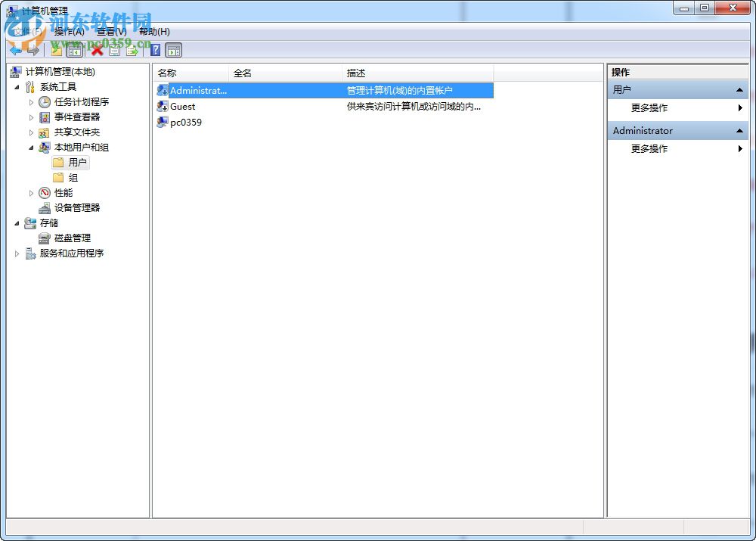This screenshot has width=756, height=541.
Task: Select 设备管理器 in the left tree
Action: (x=77, y=207)
